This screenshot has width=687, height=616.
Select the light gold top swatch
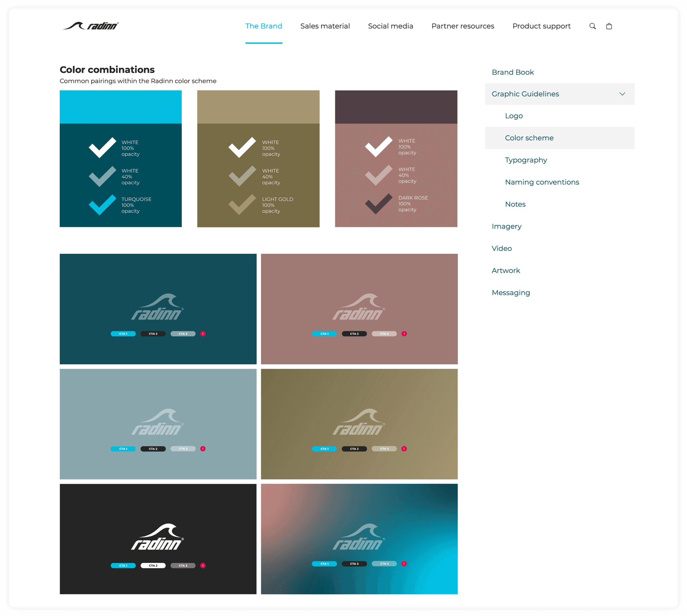point(258,107)
